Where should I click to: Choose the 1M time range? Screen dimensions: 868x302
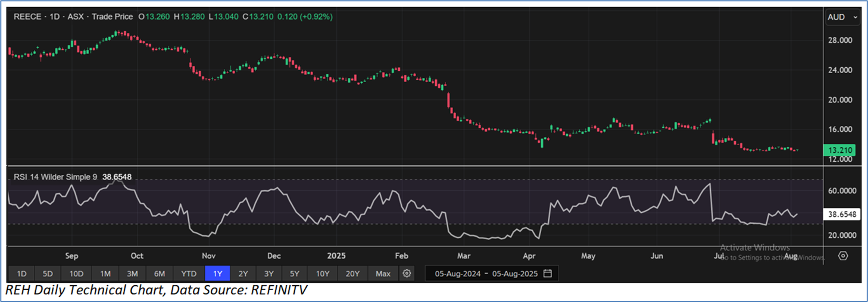(105, 273)
